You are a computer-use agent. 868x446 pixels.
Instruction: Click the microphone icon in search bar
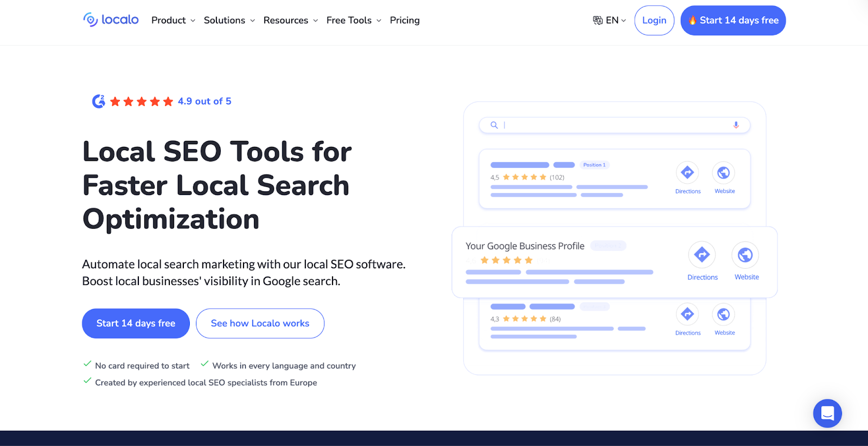736,125
